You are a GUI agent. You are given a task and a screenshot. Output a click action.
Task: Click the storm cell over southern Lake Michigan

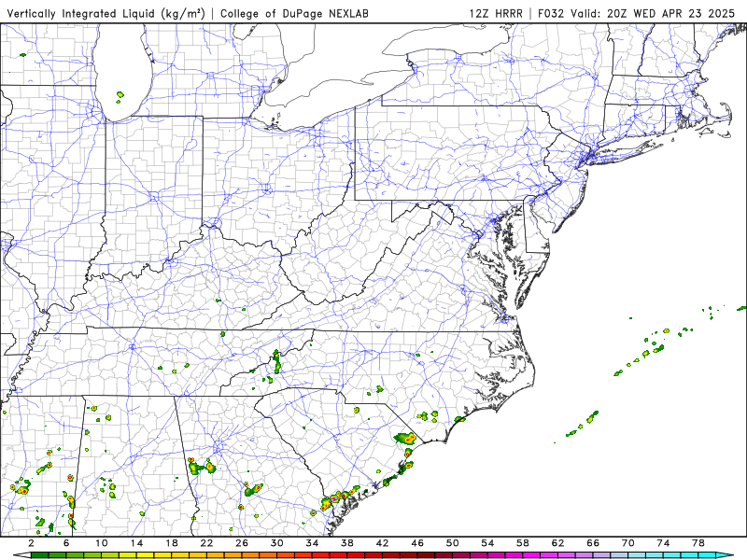[x=120, y=97]
